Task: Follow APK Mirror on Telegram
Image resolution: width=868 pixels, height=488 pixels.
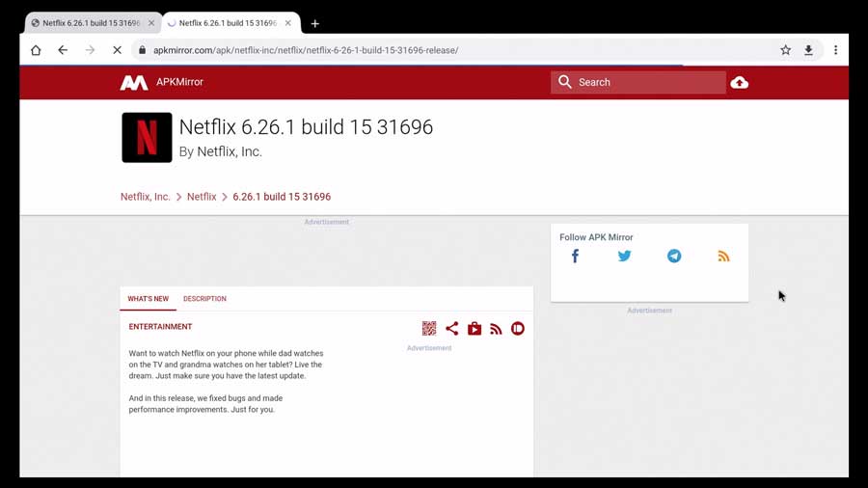Action: pos(674,257)
